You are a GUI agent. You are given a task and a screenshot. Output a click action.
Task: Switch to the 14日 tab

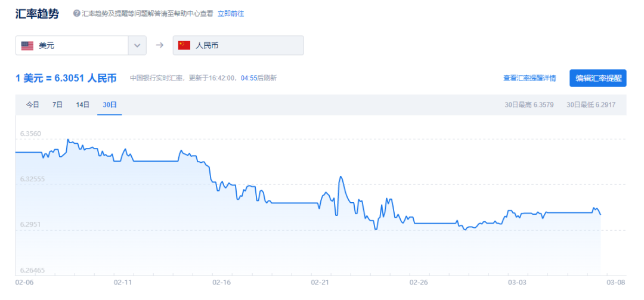82,105
